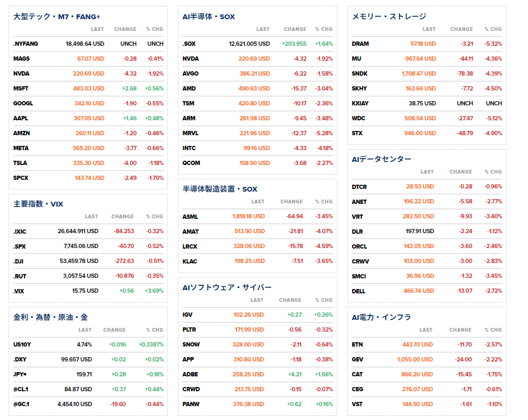Click the .SOX index symbol

(x=189, y=44)
